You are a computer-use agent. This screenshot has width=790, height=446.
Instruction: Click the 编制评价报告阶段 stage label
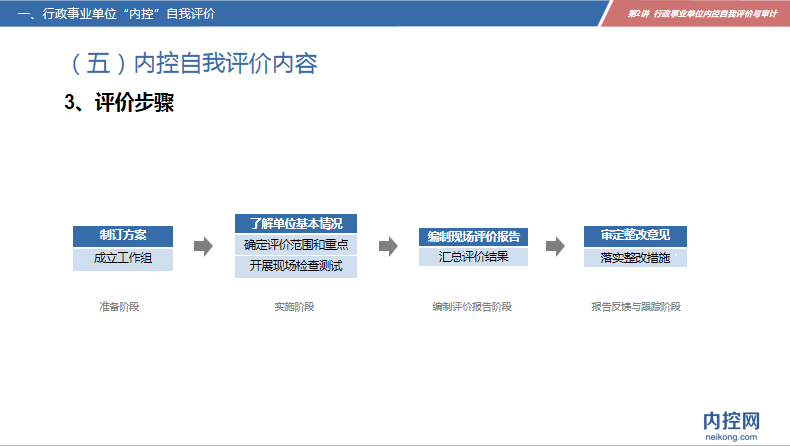[472, 307]
